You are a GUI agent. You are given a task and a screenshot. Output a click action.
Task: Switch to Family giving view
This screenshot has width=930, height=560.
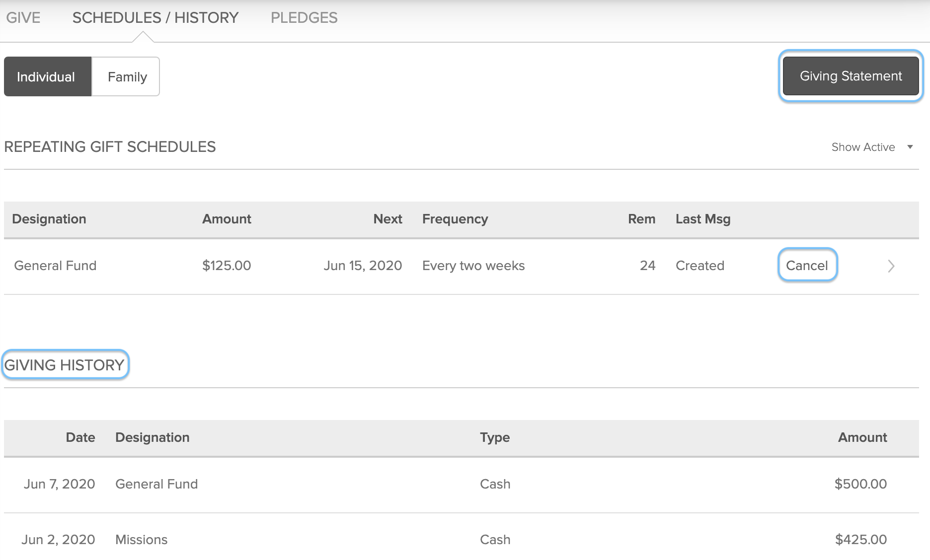(127, 76)
